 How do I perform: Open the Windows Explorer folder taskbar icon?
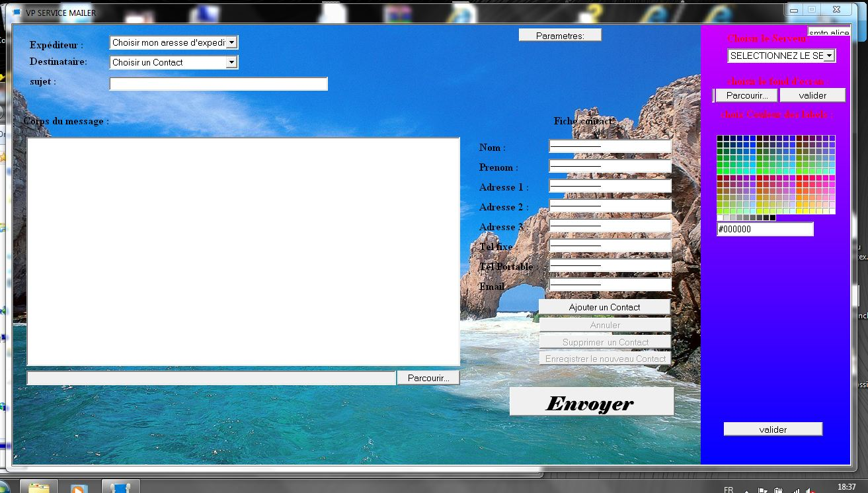pos(39,488)
